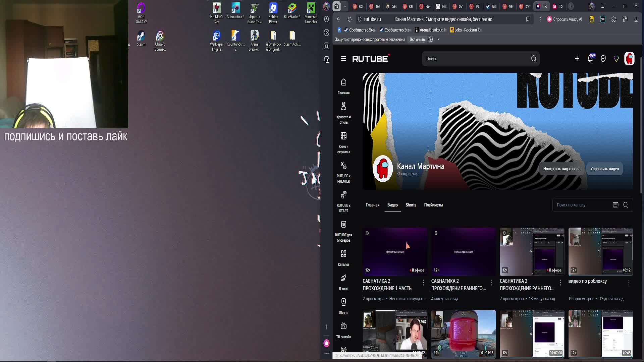
Task: Click the RUTUBE logo
Action: pos(371,59)
